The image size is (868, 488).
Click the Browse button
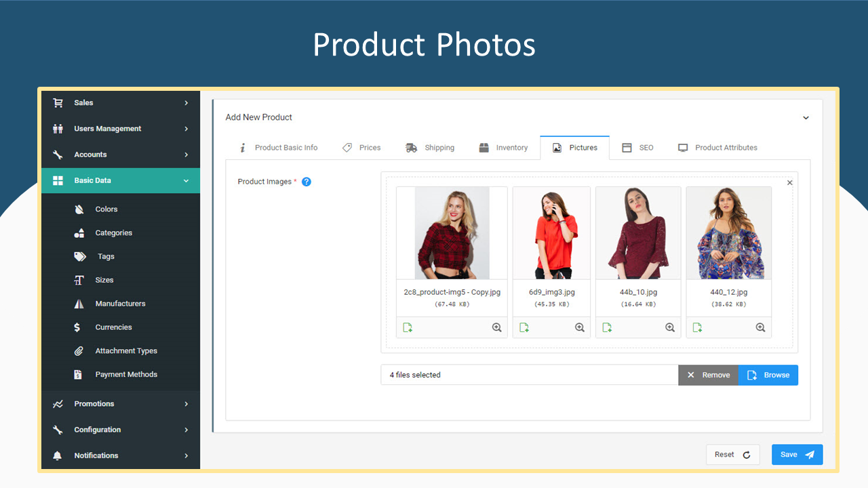(768, 375)
